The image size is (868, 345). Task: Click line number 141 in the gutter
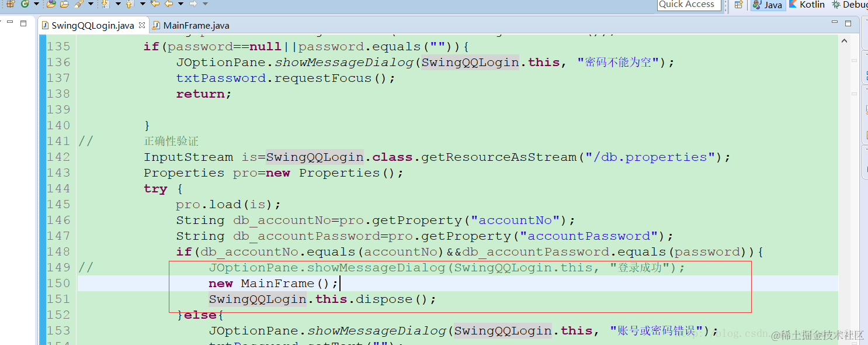coord(58,141)
